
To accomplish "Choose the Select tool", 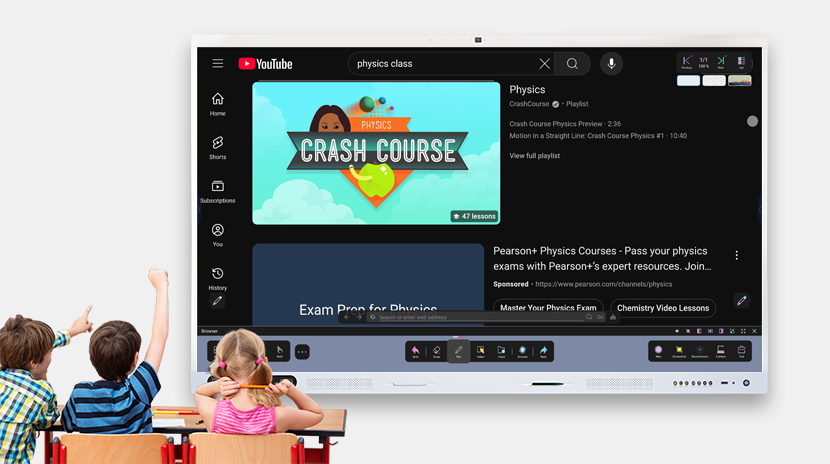I will coord(481,351).
